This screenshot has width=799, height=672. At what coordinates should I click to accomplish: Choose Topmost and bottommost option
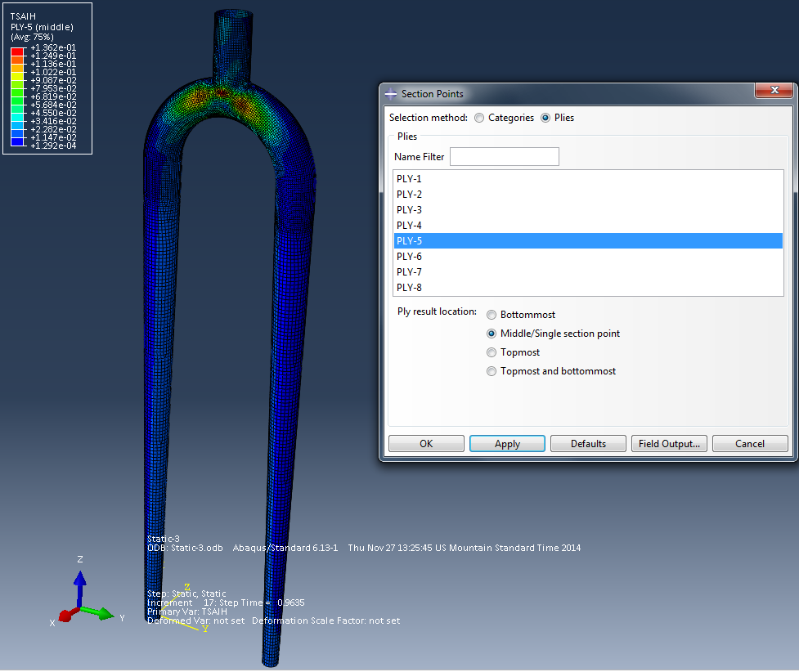point(492,371)
